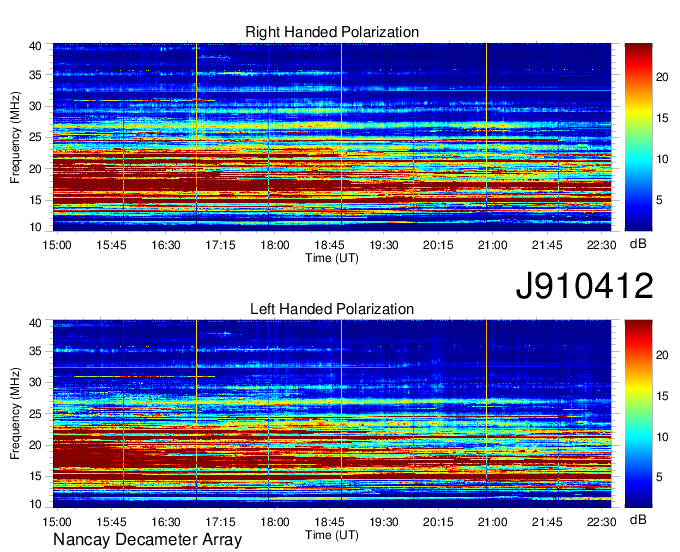Image resolution: width=680 pixels, height=552 pixels.
Task: Click the 22:30 time tick under Right Handed plot
Action: pos(602,245)
